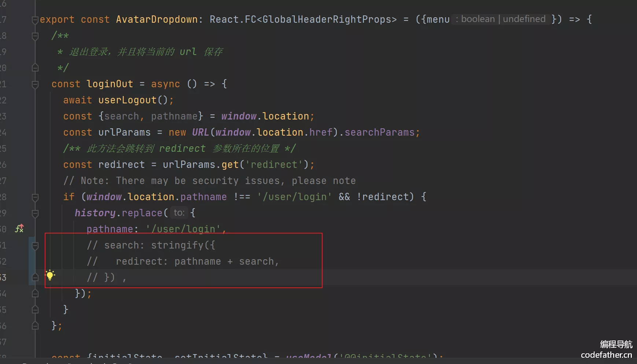Viewport: 637px width, 364px height.
Task: Click the urlParams variable declaration name
Action: pos(125,132)
